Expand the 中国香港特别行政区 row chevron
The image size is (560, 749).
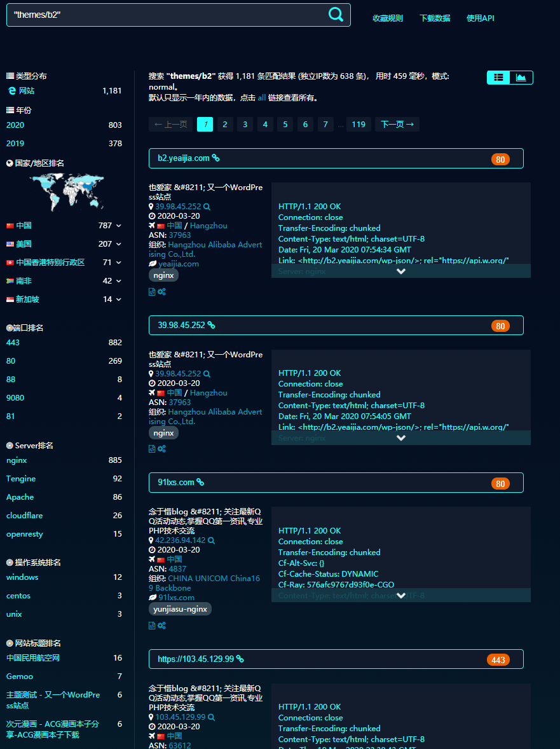click(x=118, y=263)
